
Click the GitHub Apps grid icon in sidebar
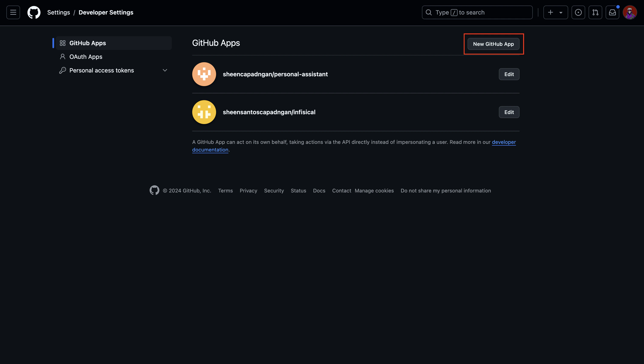62,43
